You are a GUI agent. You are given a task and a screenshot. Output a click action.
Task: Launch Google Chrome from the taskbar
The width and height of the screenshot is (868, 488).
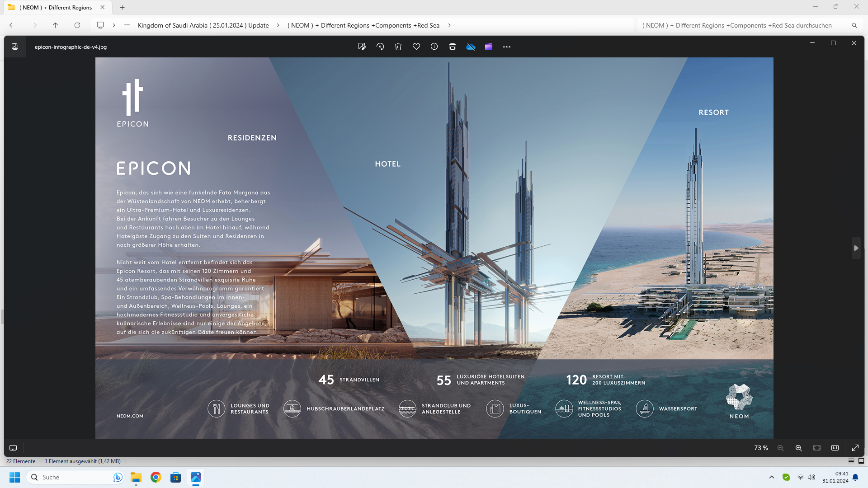click(x=156, y=477)
